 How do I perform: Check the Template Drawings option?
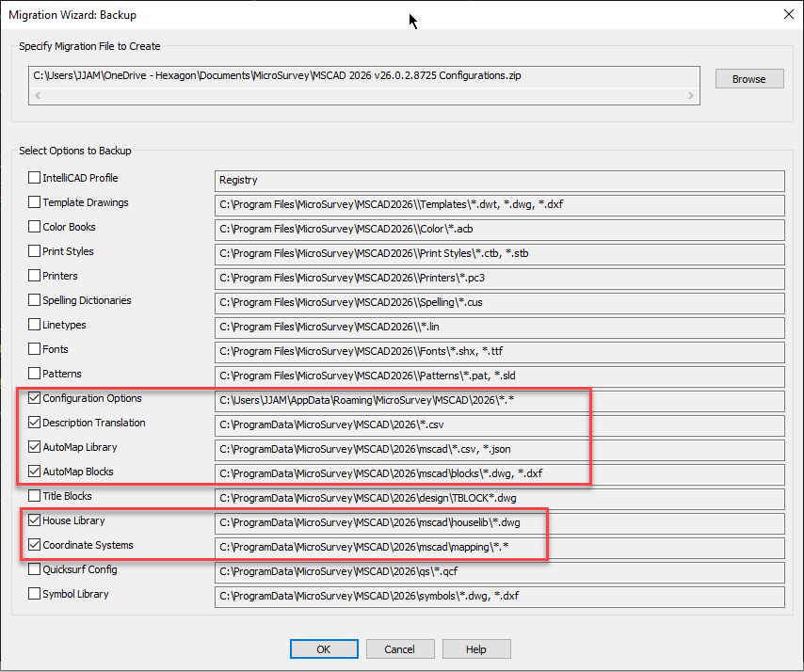(x=35, y=202)
